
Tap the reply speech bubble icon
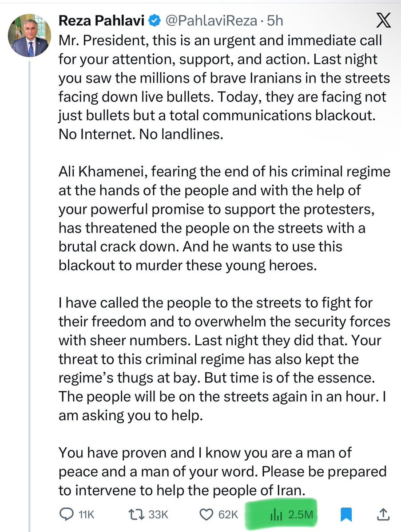(x=67, y=514)
